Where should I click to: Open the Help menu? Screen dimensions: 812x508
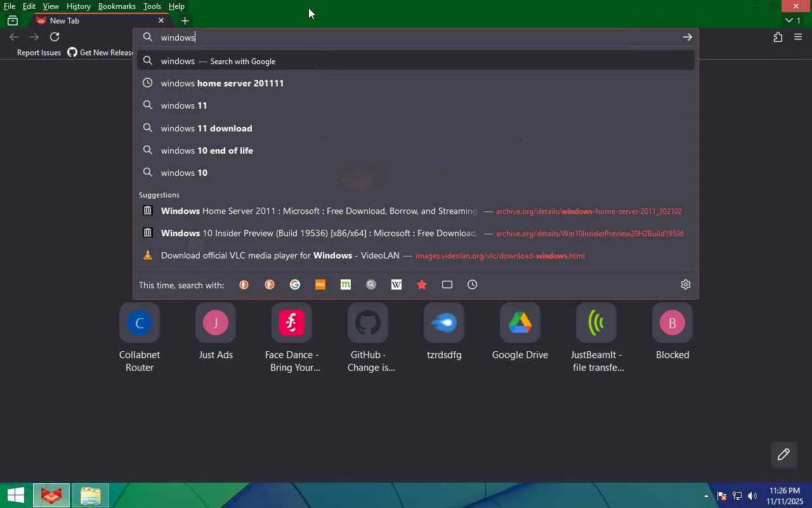point(176,6)
